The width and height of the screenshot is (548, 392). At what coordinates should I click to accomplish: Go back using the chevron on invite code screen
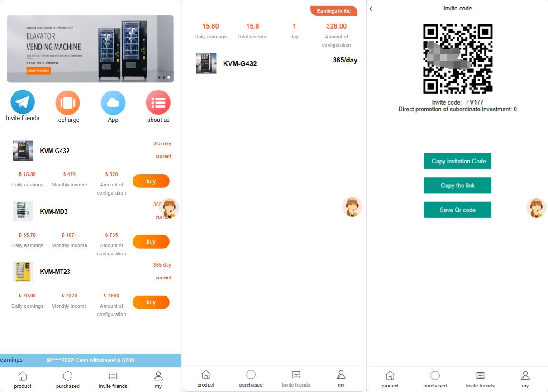pyautogui.click(x=371, y=8)
